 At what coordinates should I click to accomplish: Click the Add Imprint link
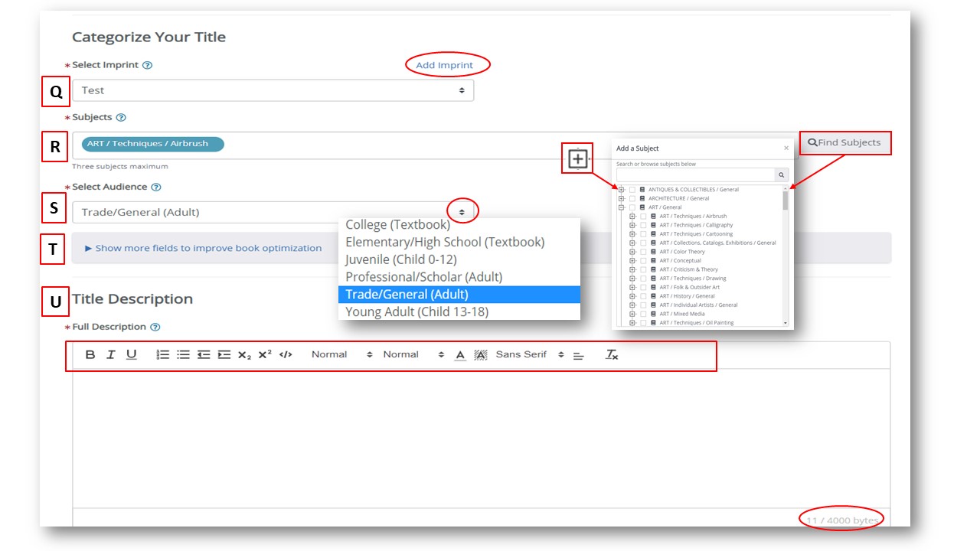444,65
